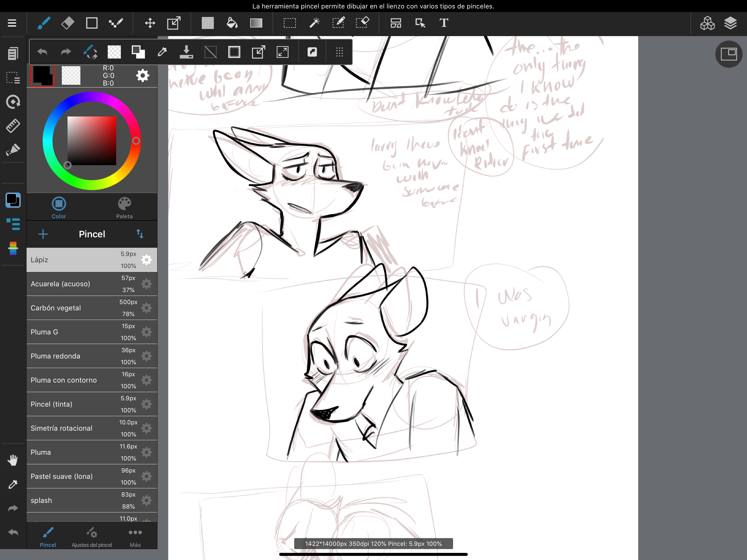Viewport: 747px width, 560px height.
Task: Select the Hand pan tool
Action: (13, 460)
